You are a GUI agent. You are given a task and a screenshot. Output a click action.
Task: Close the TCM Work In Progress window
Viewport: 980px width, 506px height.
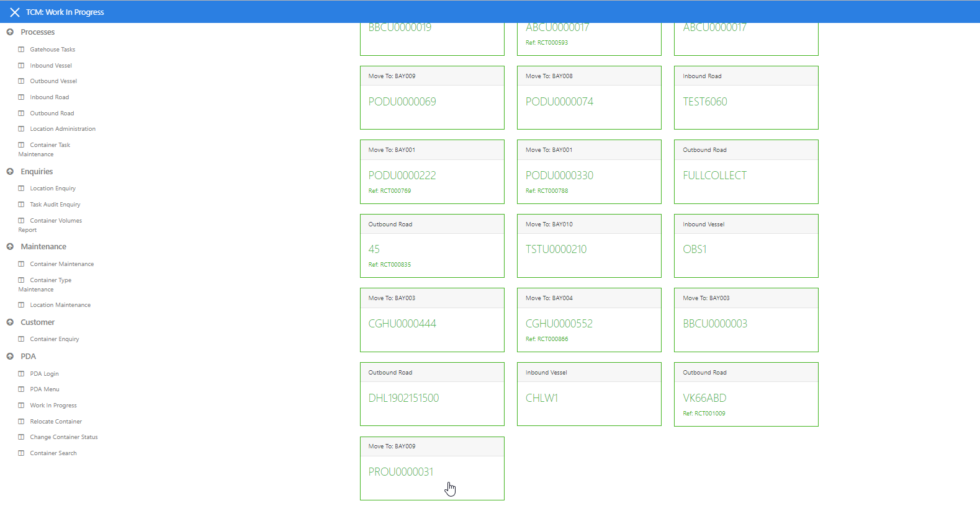click(x=15, y=12)
